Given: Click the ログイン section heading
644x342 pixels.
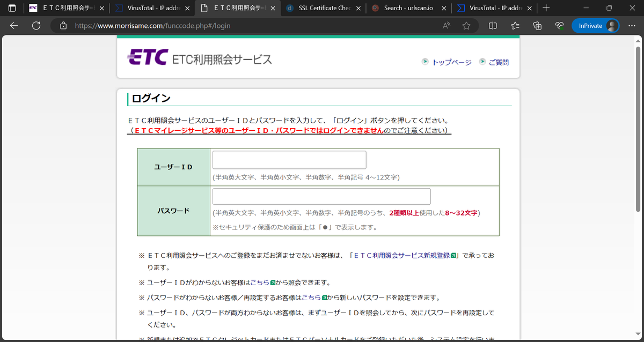Looking at the screenshot, I should (151, 99).
